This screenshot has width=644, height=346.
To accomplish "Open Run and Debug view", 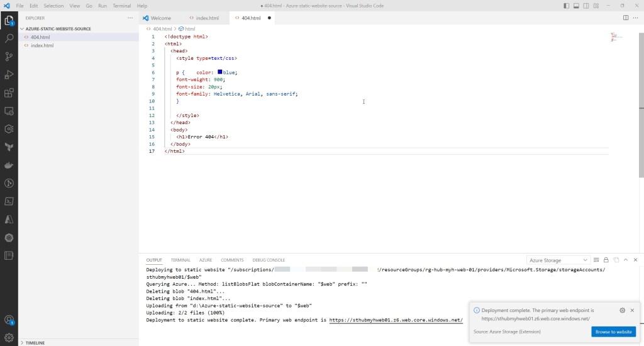I will [9, 75].
